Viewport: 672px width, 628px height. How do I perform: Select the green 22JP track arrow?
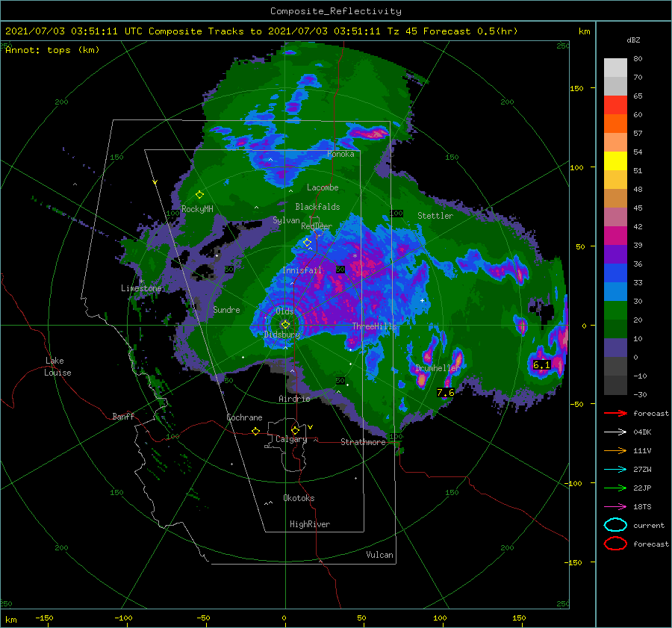pos(615,488)
